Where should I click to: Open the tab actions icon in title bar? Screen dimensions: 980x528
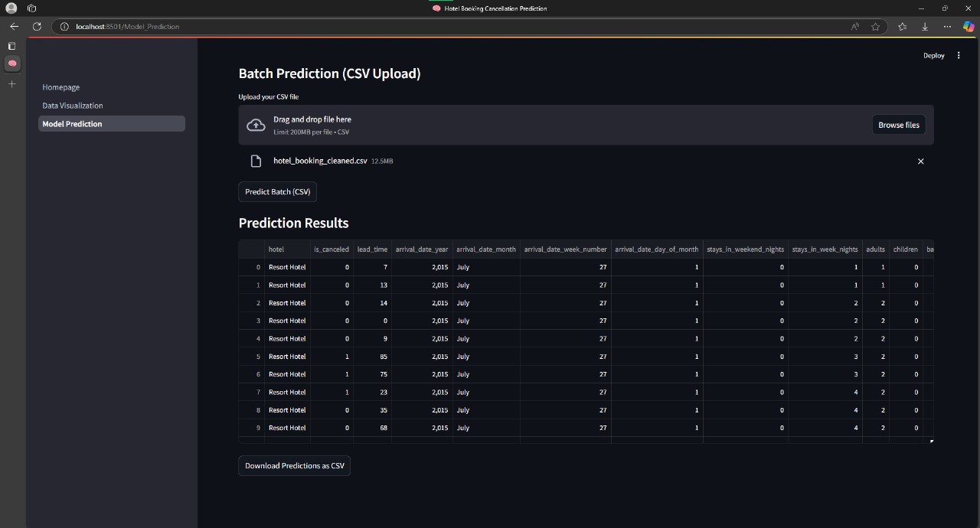[x=31, y=8]
